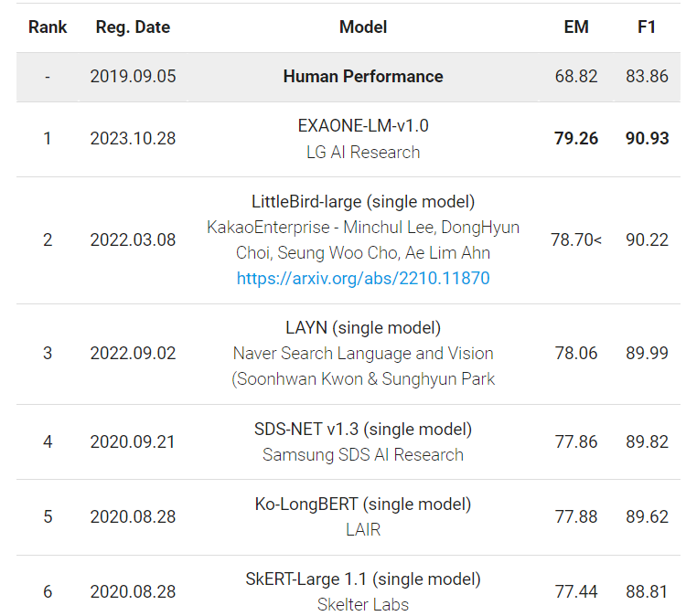The height and width of the screenshot is (616, 686).
Task: Click the 2020.09.21 date cell
Action: (x=133, y=442)
